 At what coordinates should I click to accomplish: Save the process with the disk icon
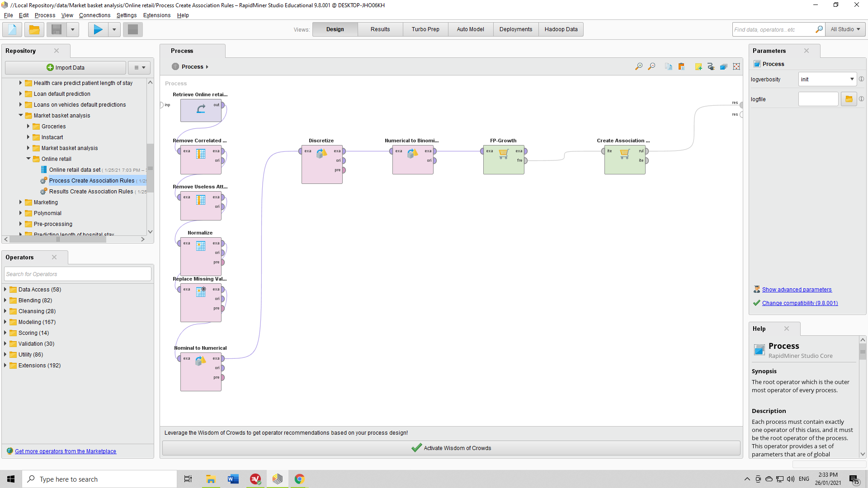[57, 30]
